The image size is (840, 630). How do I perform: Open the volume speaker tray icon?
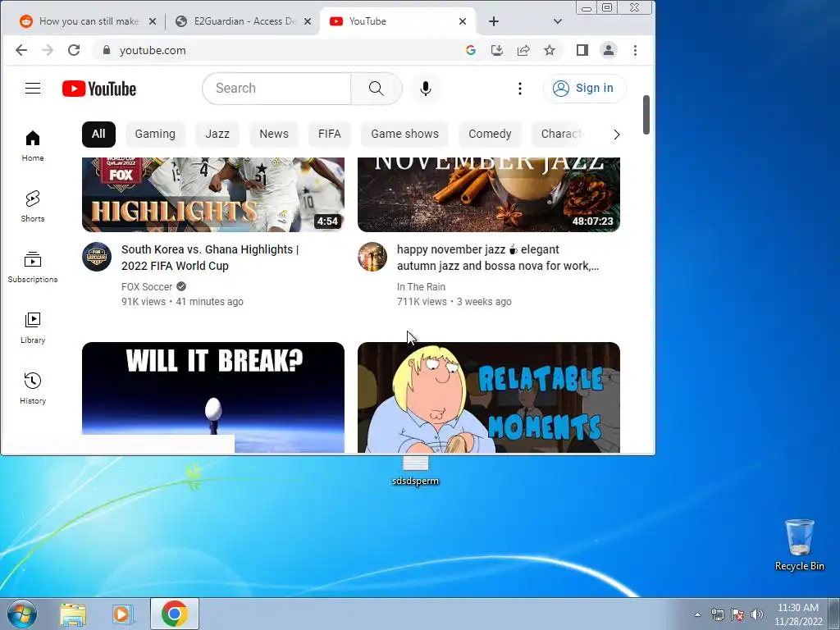click(x=756, y=614)
